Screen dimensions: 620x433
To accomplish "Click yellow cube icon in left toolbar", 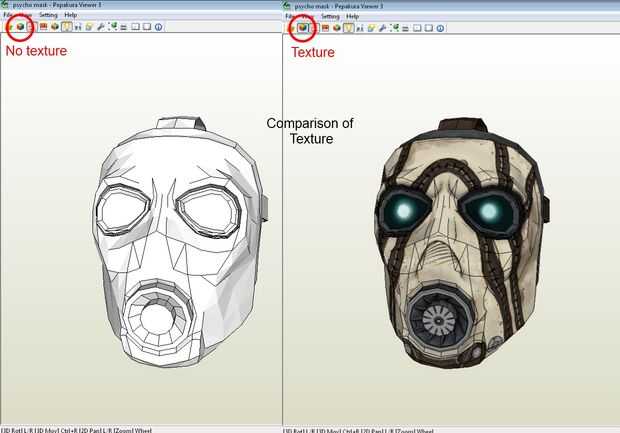I will click(x=55, y=26).
